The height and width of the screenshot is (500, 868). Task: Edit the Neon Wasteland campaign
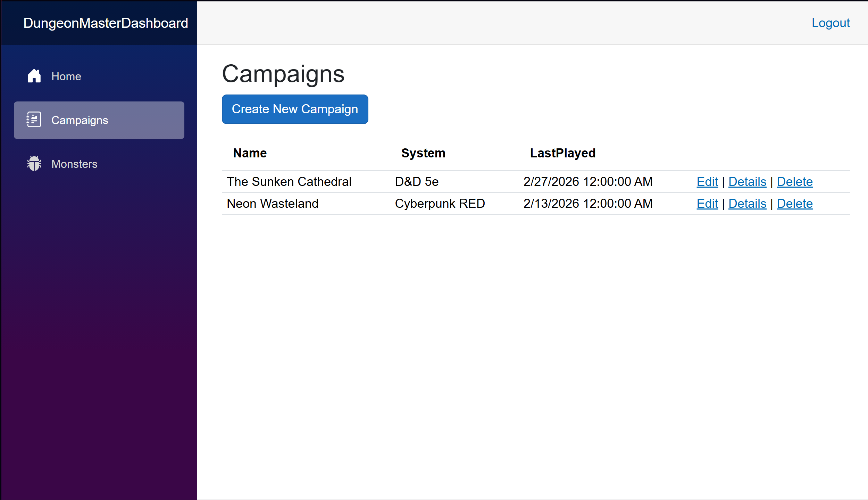click(707, 203)
